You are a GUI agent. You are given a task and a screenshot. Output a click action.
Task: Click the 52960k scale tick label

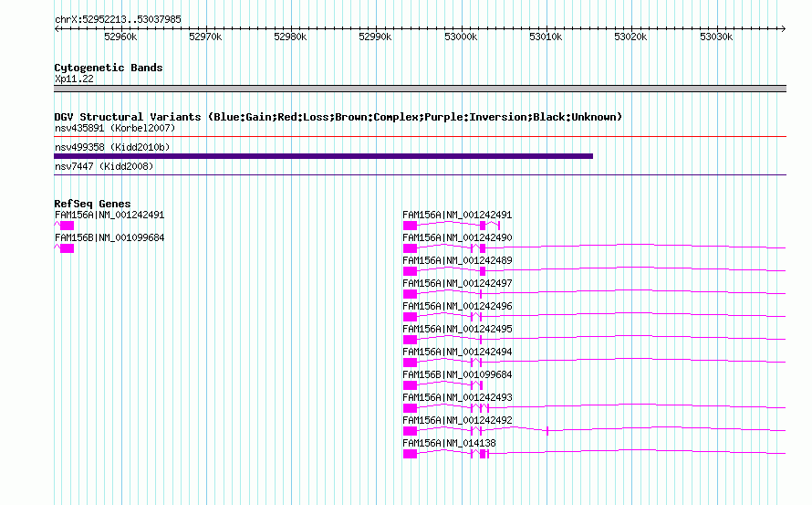(x=120, y=37)
